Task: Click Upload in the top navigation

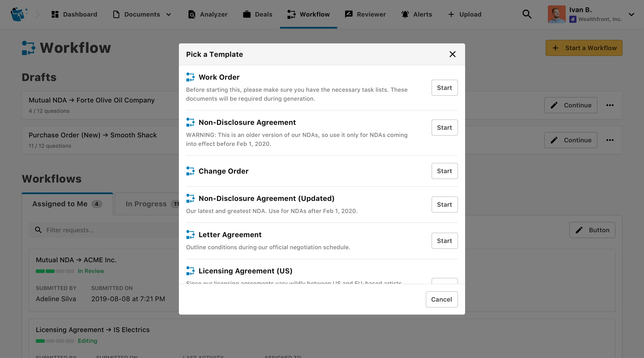Action: (x=465, y=14)
